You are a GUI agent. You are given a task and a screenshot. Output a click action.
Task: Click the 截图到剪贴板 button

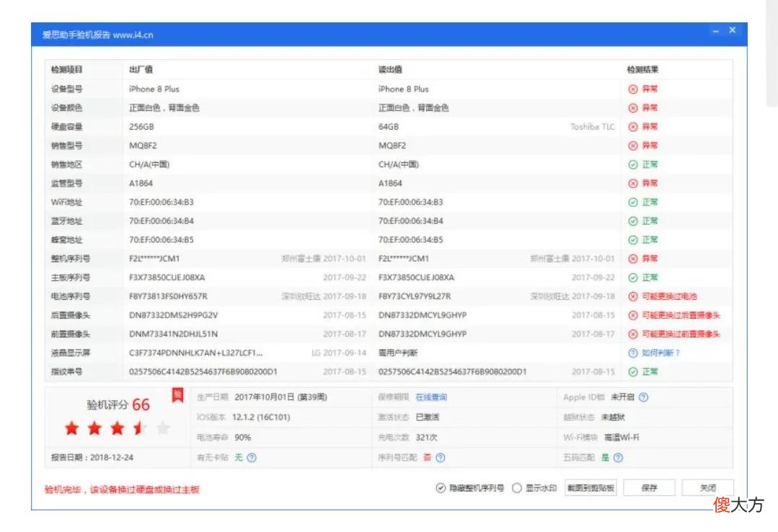point(591,488)
